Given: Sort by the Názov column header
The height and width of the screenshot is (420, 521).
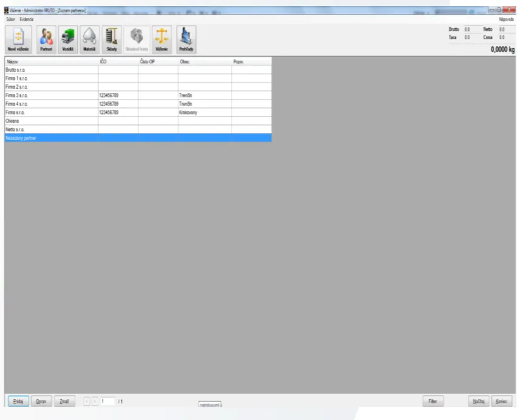Looking at the screenshot, I should pos(52,61).
